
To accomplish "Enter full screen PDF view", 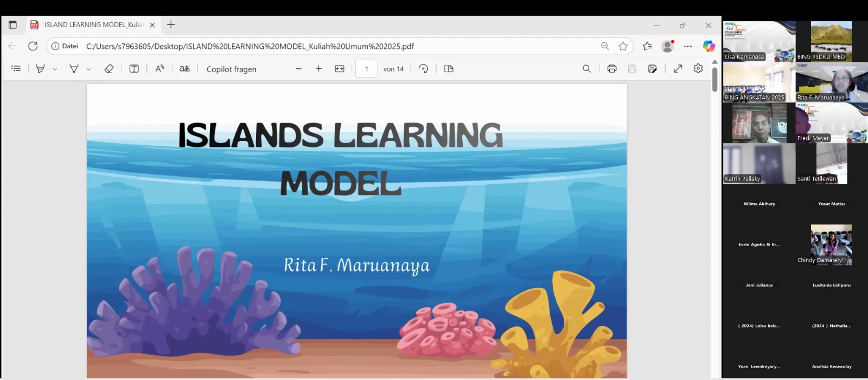I will [678, 69].
